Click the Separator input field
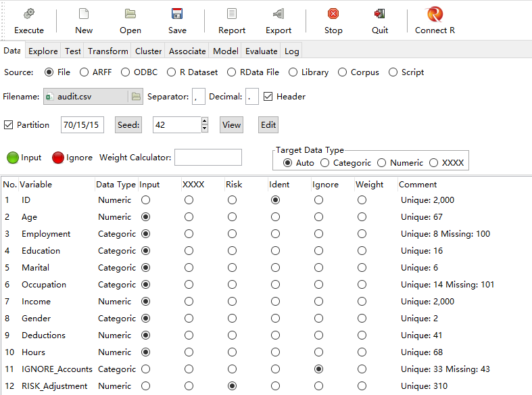Screen dimensions: 532x395 (x=199, y=97)
